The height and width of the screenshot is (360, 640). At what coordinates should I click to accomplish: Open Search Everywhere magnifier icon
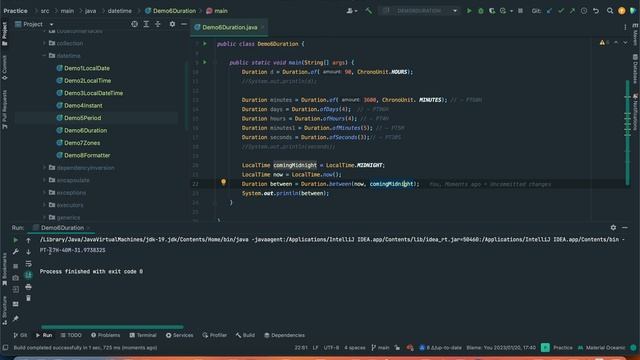coord(610,11)
